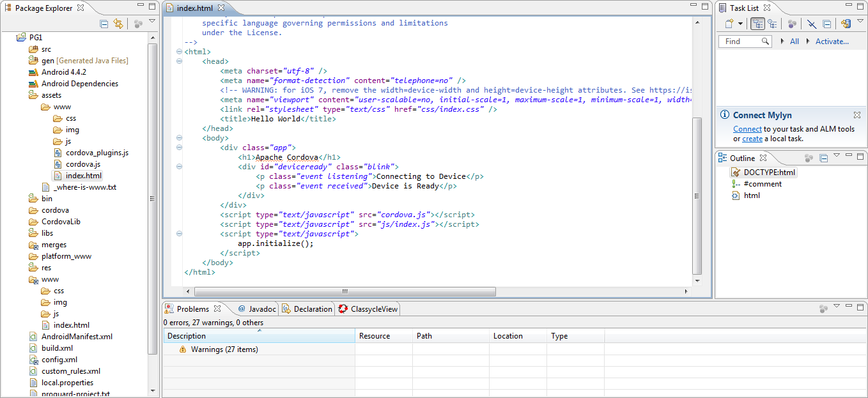Viewport: 868px width, 398px height.
Task: Collapse the div id="deviceready" code fold
Action: tap(179, 167)
